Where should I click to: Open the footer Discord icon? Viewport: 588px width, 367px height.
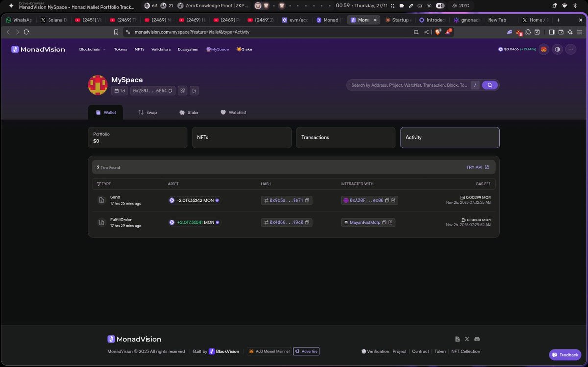(477, 339)
